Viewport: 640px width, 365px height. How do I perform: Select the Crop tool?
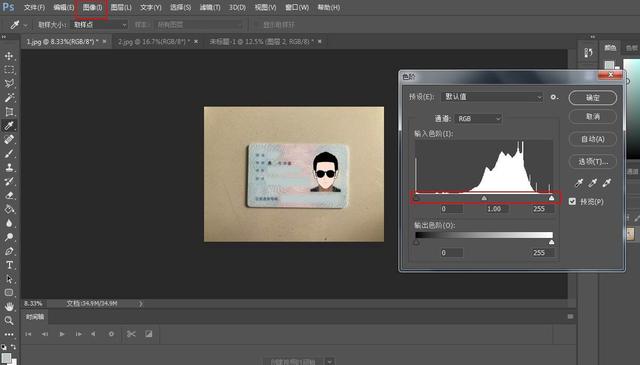point(9,111)
